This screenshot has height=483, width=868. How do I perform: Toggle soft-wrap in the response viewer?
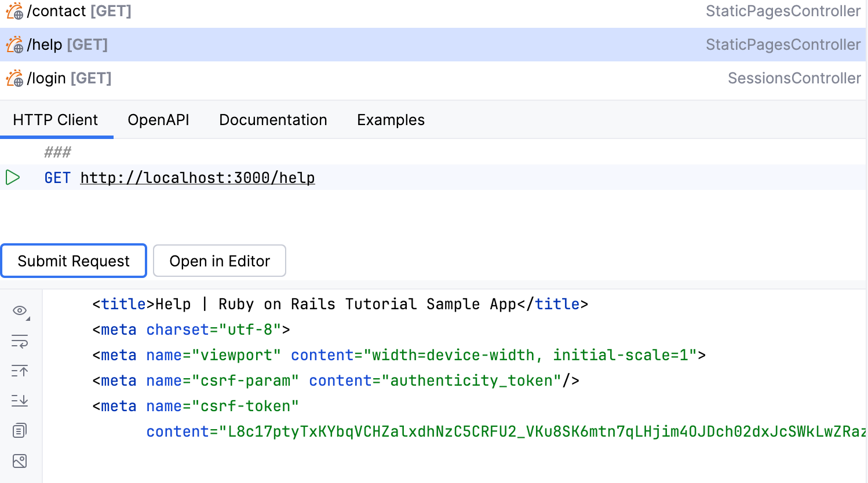20,341
